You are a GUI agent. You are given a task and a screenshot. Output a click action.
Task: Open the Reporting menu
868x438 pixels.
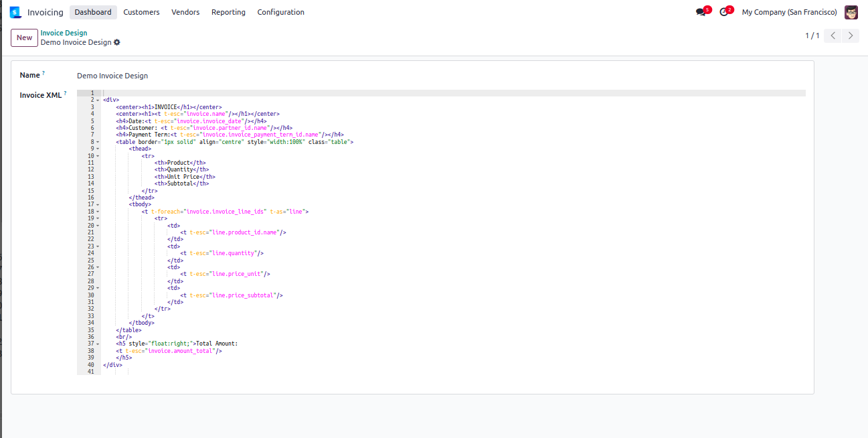pos(228,12)
